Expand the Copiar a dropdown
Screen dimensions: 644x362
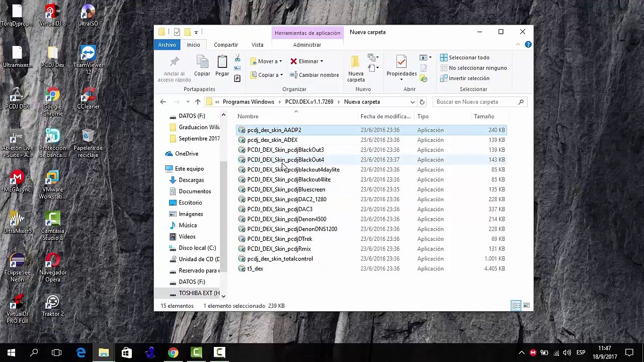(281, 75)
